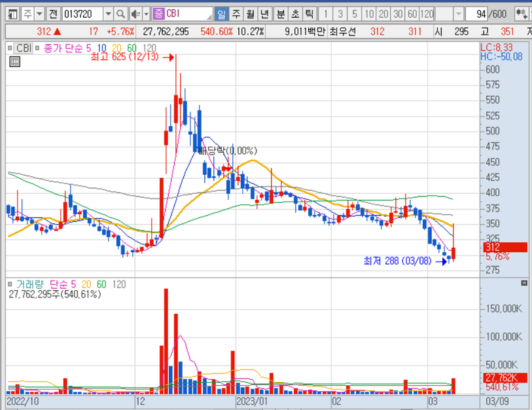Click the 20-day moving average legend
Image resolution: width=532 pixels, height=410 pixels.
[x=116, y=48]
